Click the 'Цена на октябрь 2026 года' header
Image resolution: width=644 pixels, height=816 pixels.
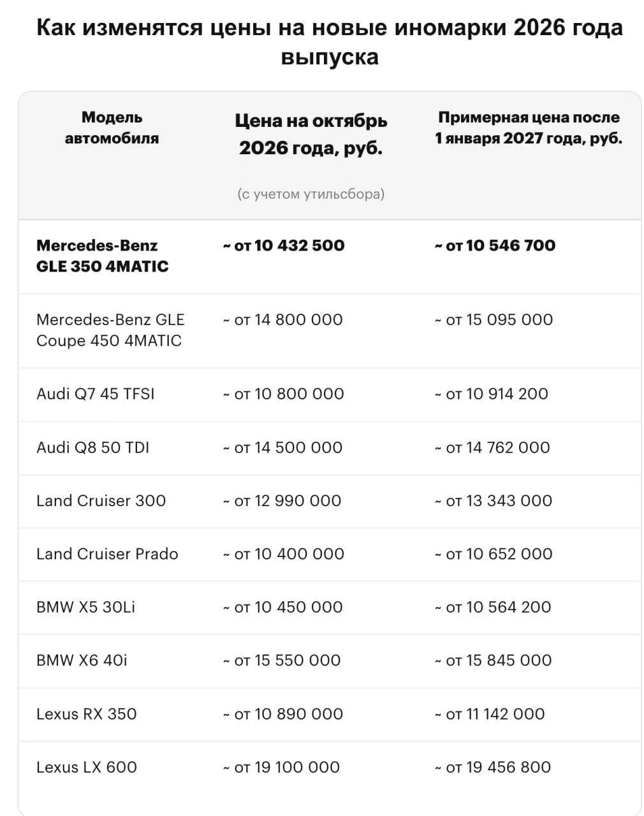click(311, 134)
